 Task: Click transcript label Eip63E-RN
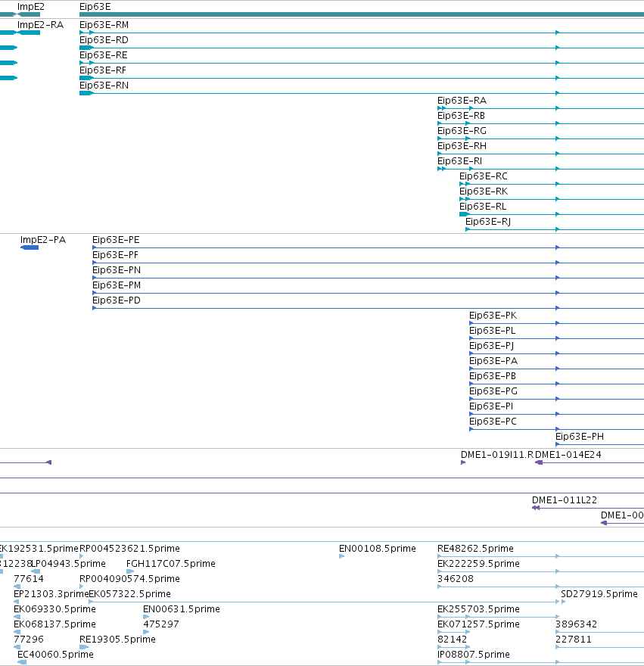pos(104,86)
